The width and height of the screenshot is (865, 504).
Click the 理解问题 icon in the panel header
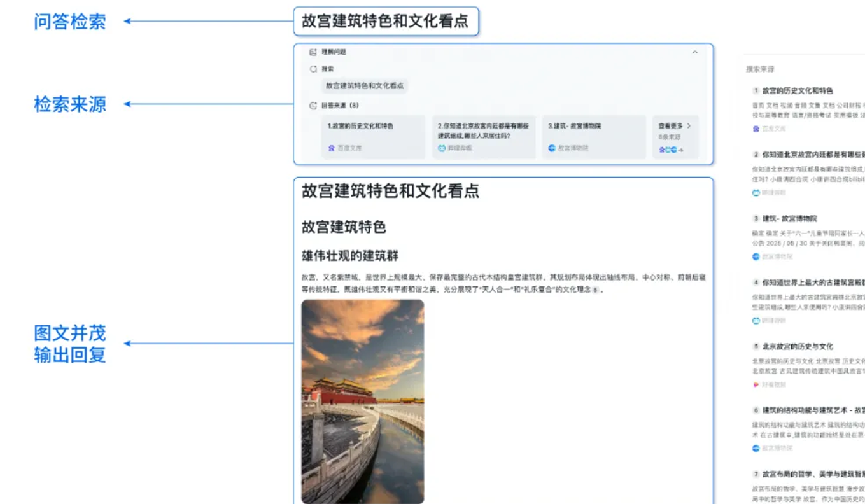(x=313, y=52)
